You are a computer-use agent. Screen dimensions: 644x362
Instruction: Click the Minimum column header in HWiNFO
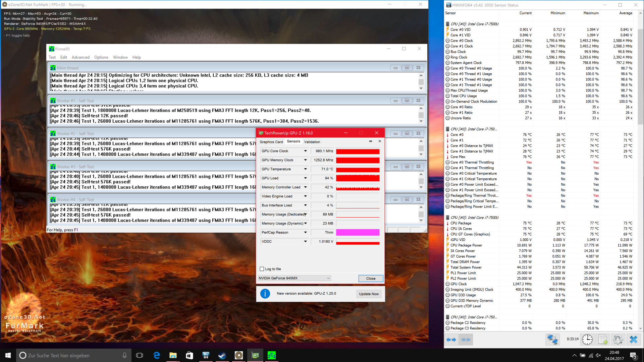tap(558, 13)
